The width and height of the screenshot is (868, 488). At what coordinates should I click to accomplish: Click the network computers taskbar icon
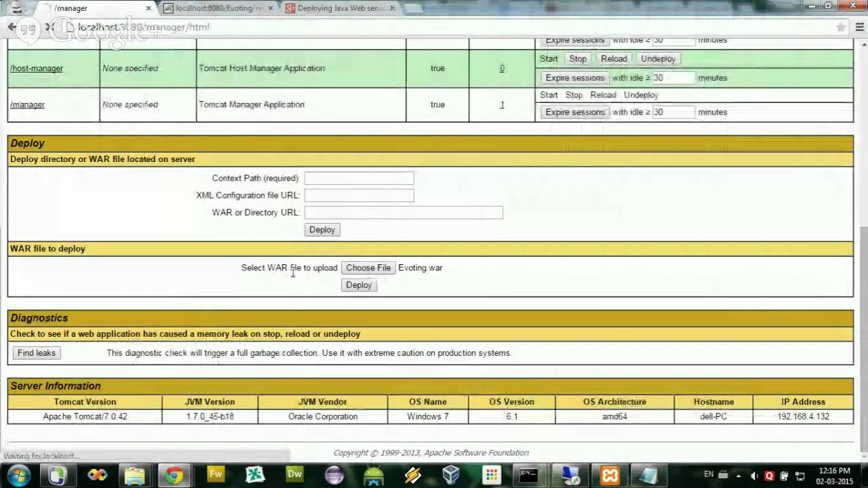coord(570,475)
